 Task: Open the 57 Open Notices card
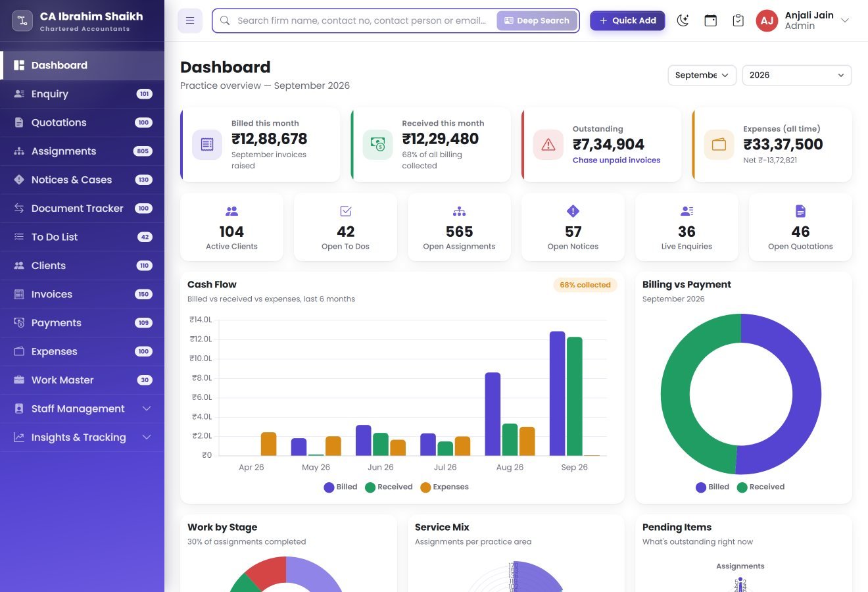(573, 227)
